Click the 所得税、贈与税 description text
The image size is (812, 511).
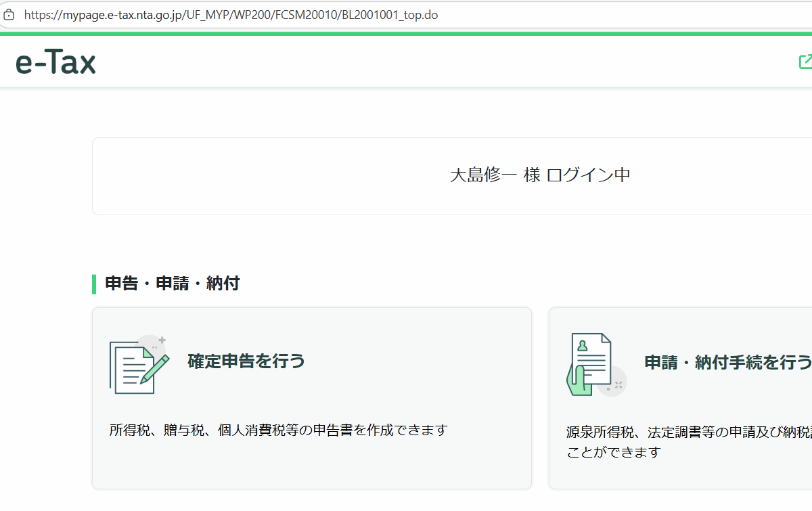[x=278, y=430]
